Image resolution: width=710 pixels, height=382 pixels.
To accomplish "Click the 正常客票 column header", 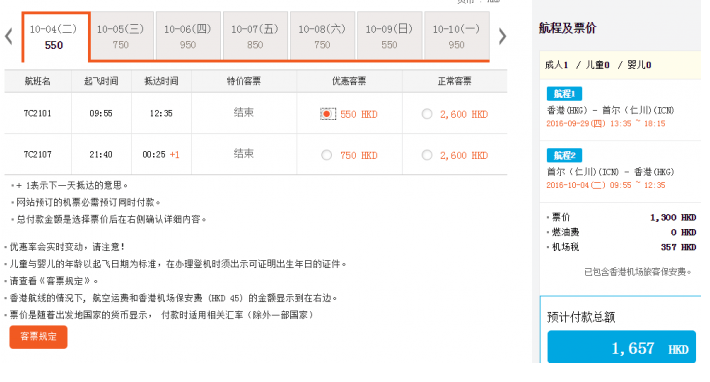I will 455,81.
